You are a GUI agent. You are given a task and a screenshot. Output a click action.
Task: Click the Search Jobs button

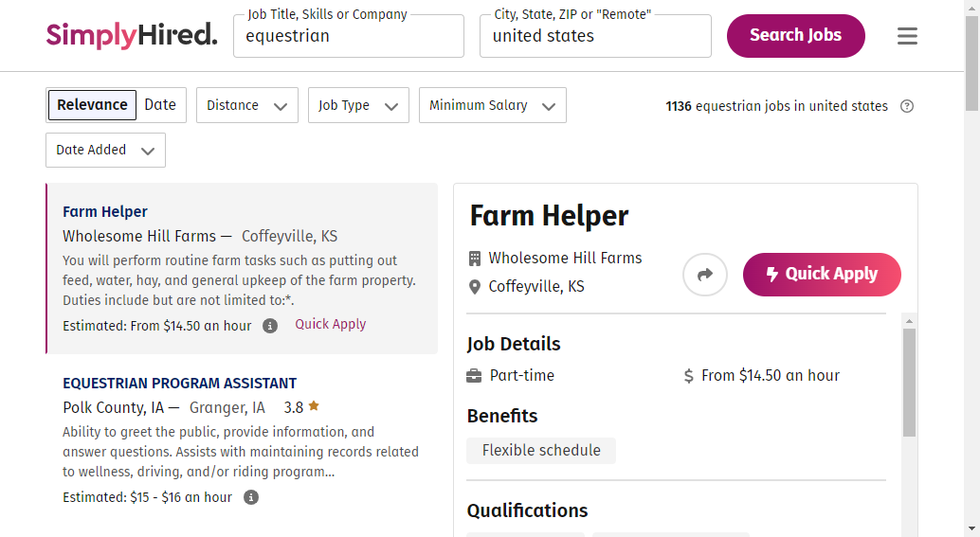coord(795,36)
